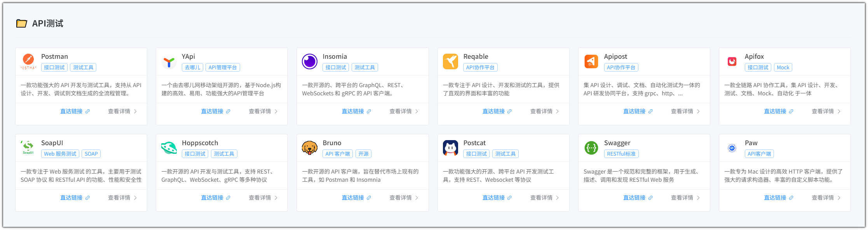
Task: Click the Insomnia purple logo icon
Action: coord(310,61)
